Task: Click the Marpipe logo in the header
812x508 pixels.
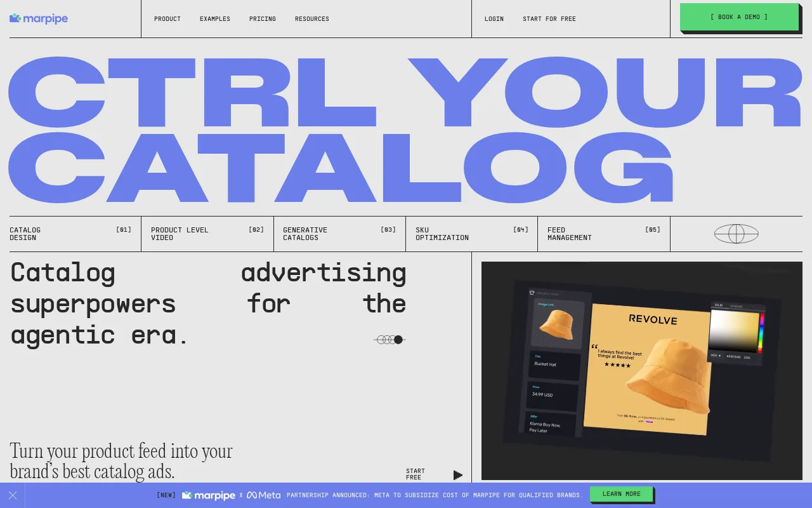Action: click(x=39, y=18)
